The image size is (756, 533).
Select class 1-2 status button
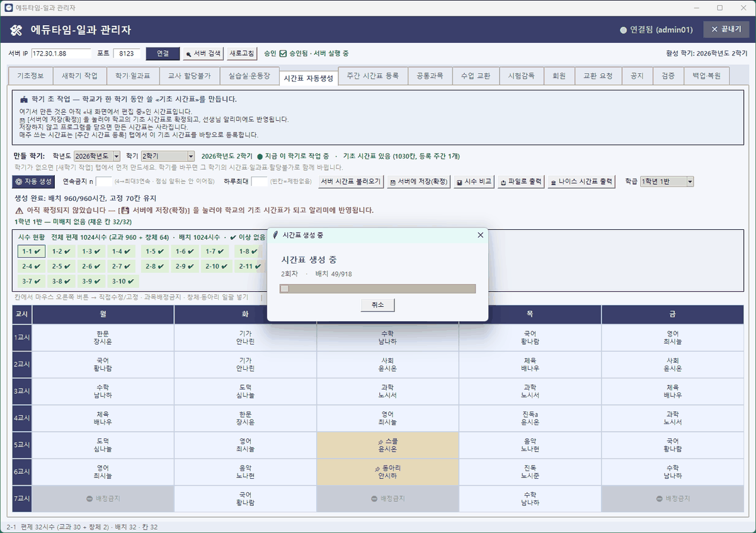coord(62,251)
